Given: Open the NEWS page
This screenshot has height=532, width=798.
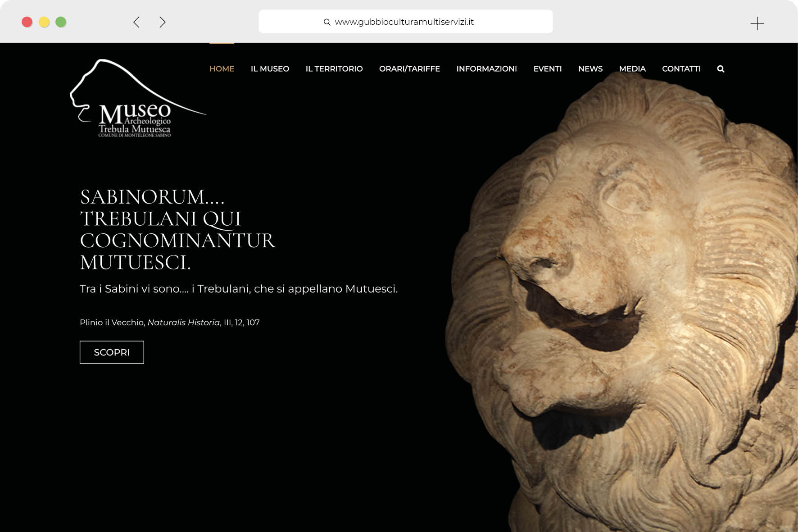Looking at the screenshot, I should point(590,69).
